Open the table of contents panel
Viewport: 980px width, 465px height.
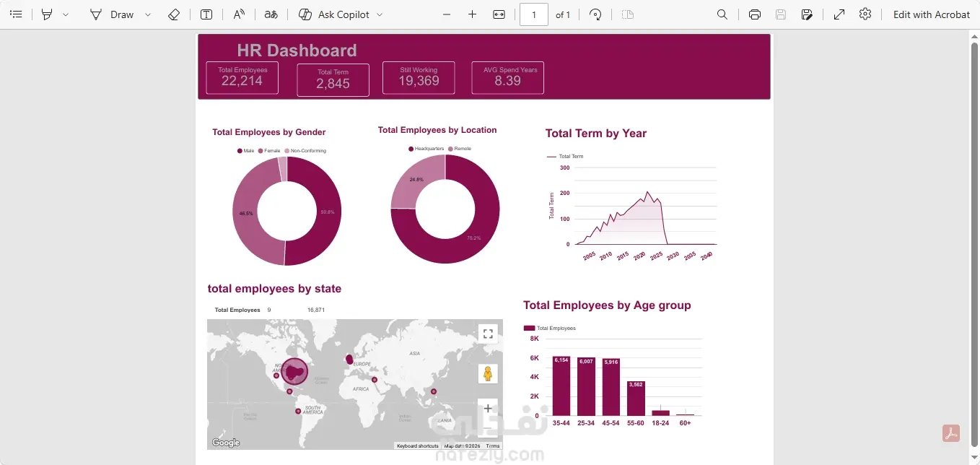click(x=16, y=14)
